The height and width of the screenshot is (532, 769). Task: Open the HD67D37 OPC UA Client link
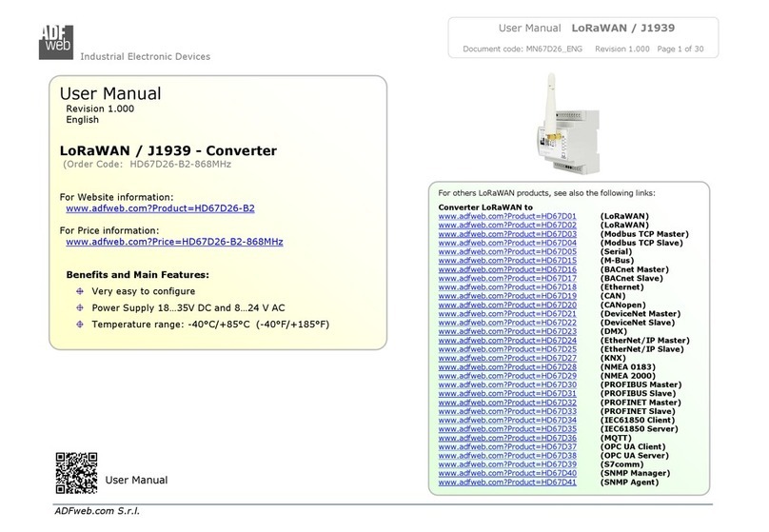coord(507,446)
